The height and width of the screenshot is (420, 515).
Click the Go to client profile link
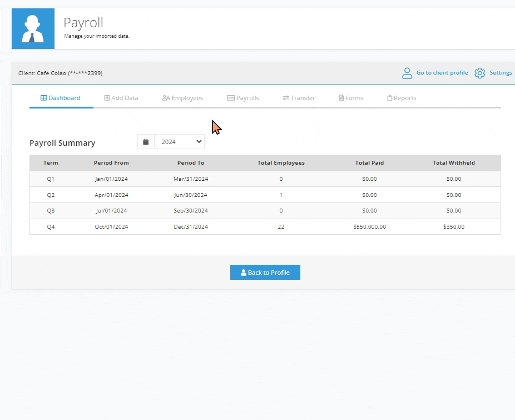442,73
